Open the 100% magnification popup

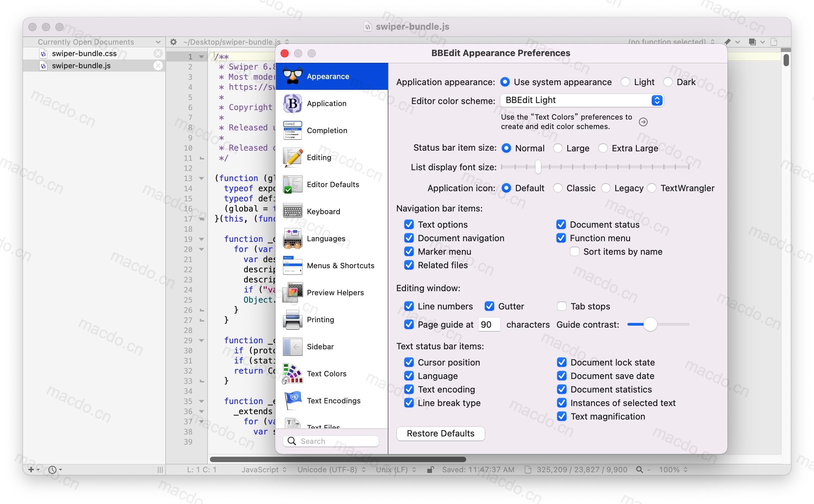(673, 470)
